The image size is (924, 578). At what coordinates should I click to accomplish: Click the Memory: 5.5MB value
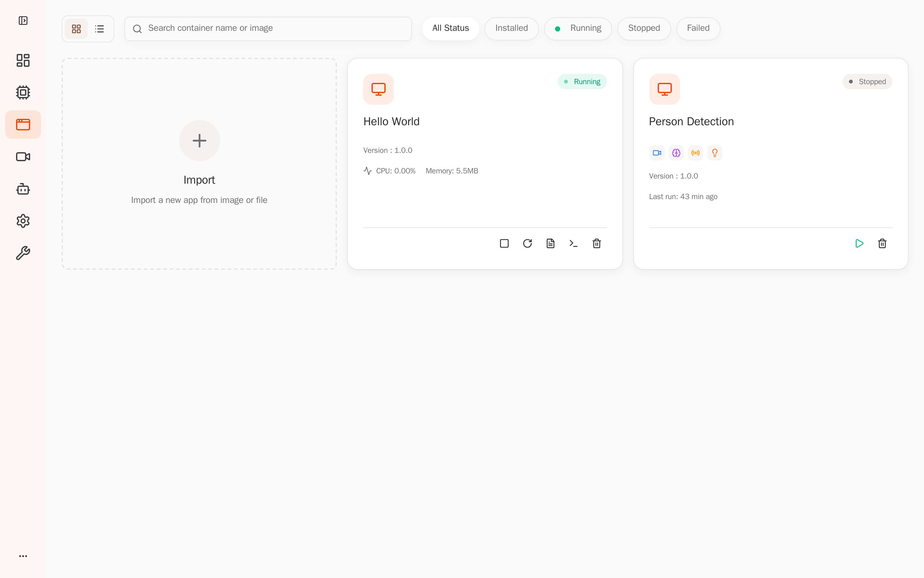(452, 171)
